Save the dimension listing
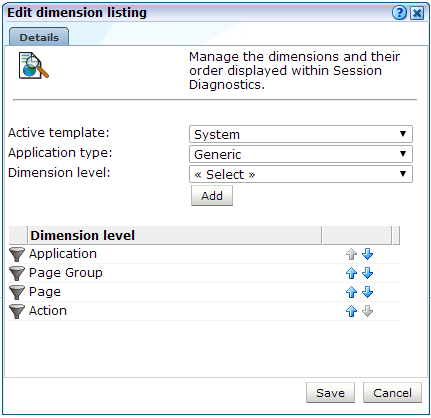The width and height of the screenshot is (431, 418). [330, 393]
